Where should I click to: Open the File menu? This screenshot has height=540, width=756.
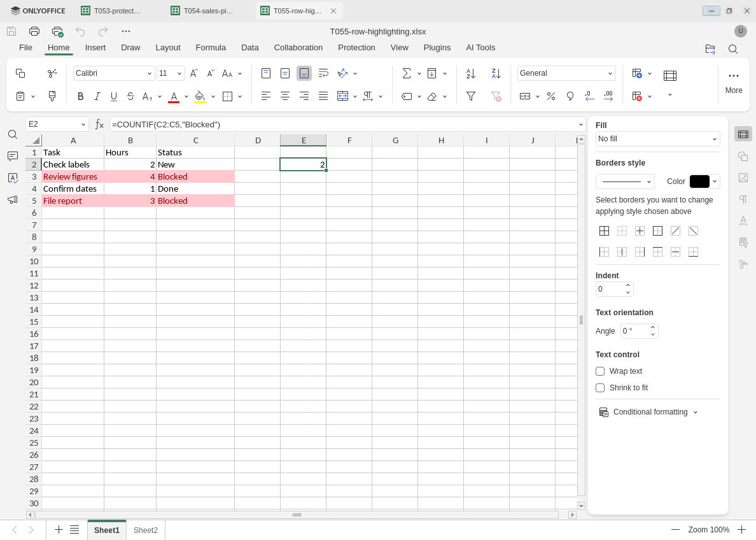point(25,48)
